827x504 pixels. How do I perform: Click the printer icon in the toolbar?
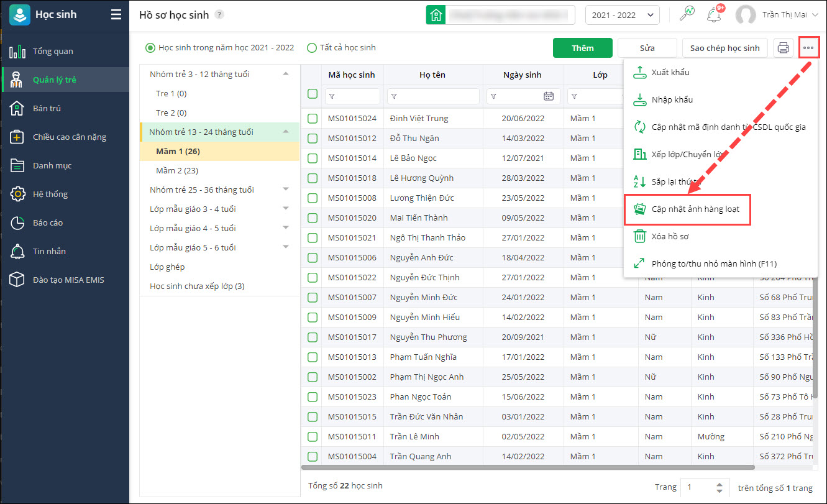click(784, 48)
